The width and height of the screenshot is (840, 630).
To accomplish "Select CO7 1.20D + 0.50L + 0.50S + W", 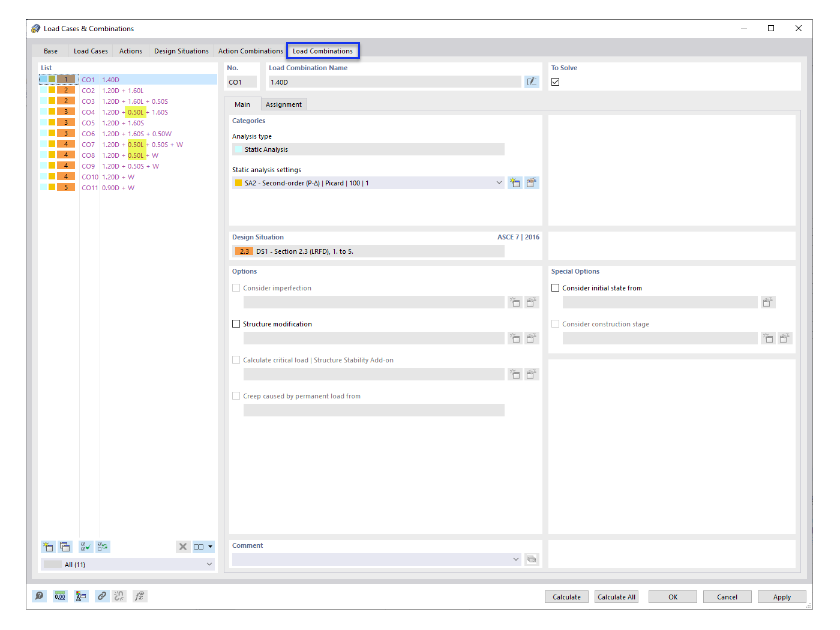I will pyautogui.click(x=128, y=145).
